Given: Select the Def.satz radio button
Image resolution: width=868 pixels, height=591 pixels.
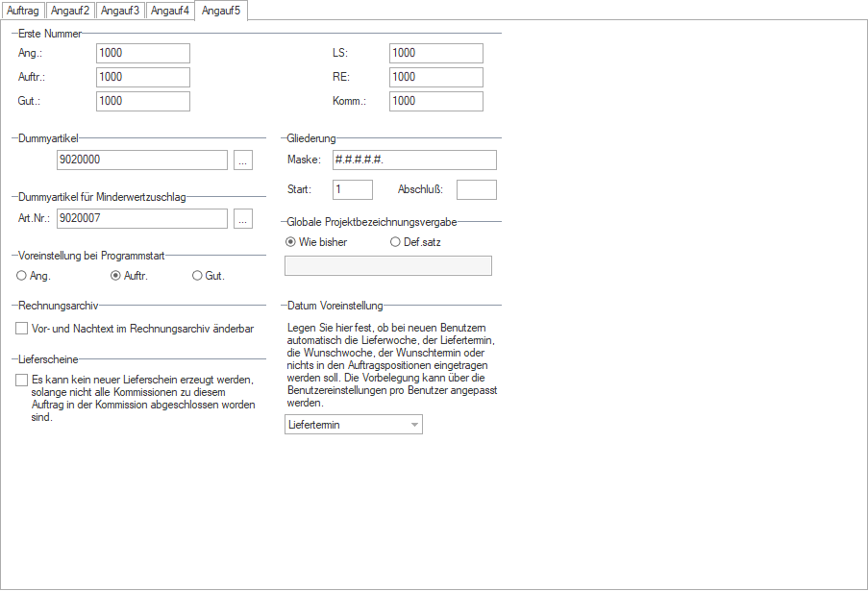Looking at the screenshot, I should click(415, 242).
